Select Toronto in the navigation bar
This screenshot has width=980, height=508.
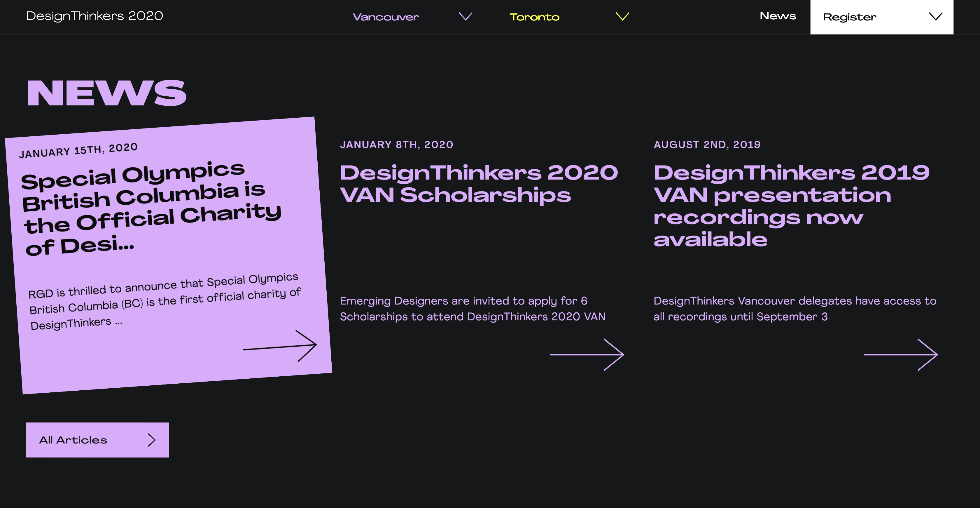[x=534, y=17]
